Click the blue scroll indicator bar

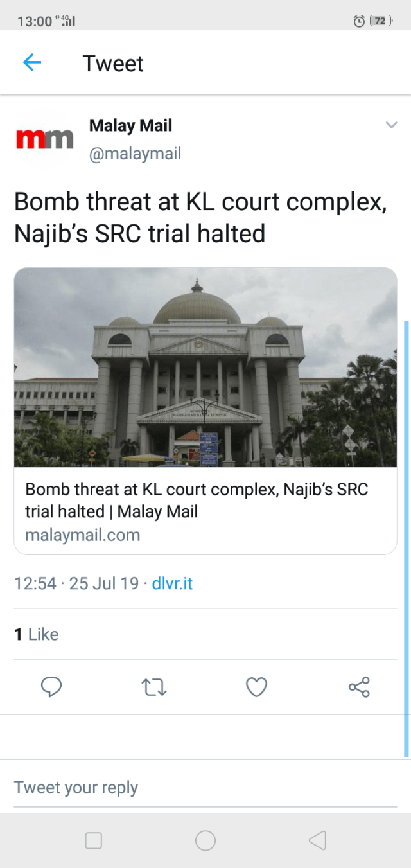pyautogui.click(x=406, y=538)
